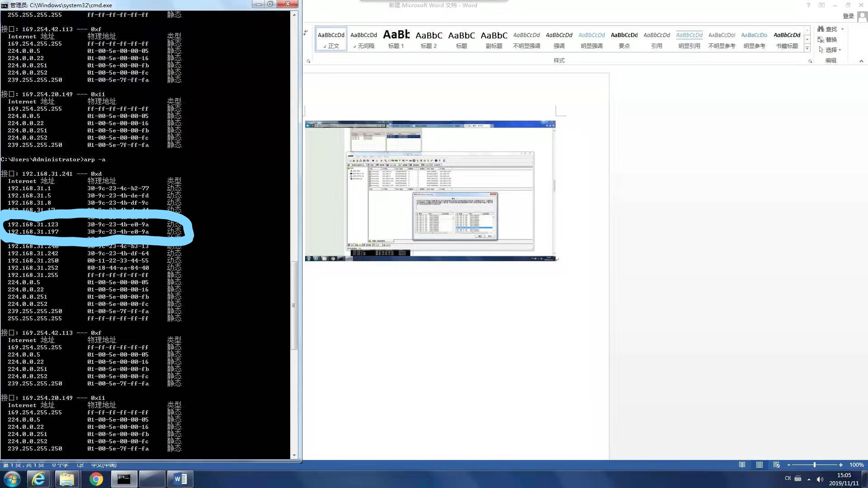Image resolution: width=868 pixels, height=488 pixels.
Task: Click the 登录 sign-in link
Action: click(x=848, y=16)
